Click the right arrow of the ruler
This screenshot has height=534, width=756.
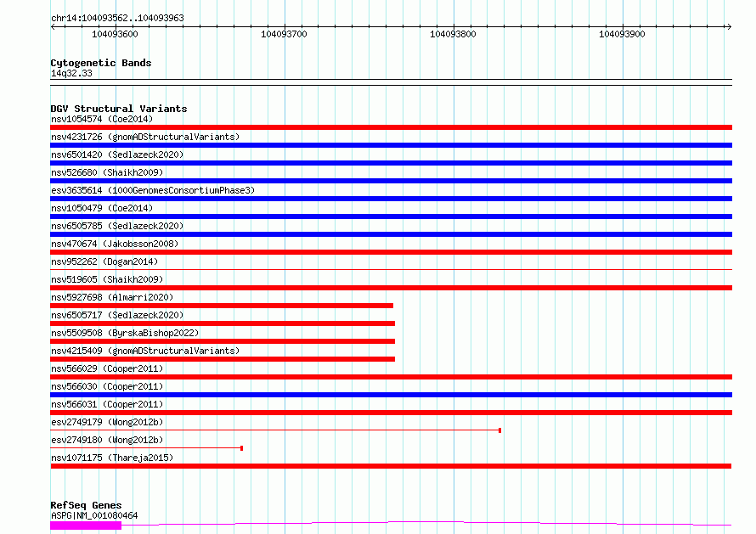click(729, 27)
